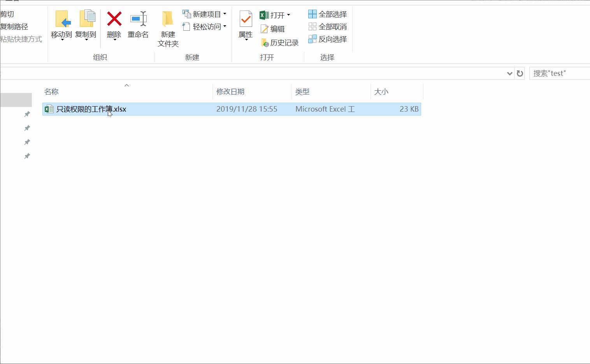Click the 复制到 (Copy to) icon
Viewport: 590px width, 364px height.
pyautogui.click(x=86, y=25)
